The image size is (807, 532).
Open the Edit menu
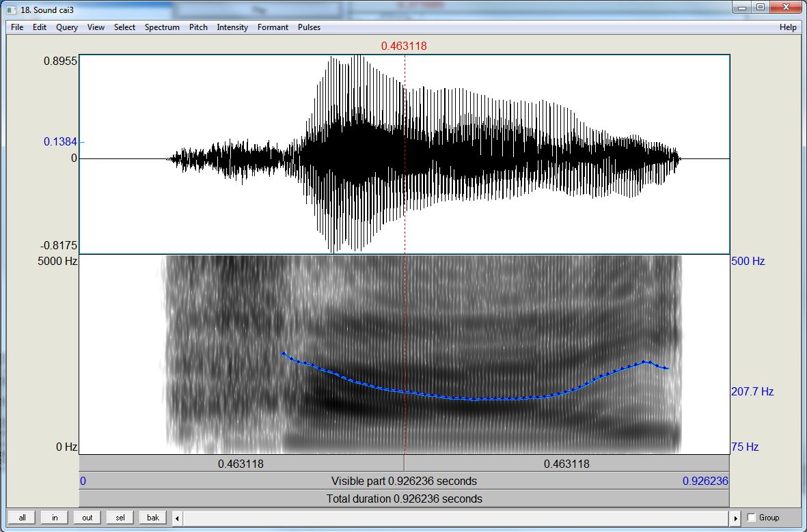(40, 27)
